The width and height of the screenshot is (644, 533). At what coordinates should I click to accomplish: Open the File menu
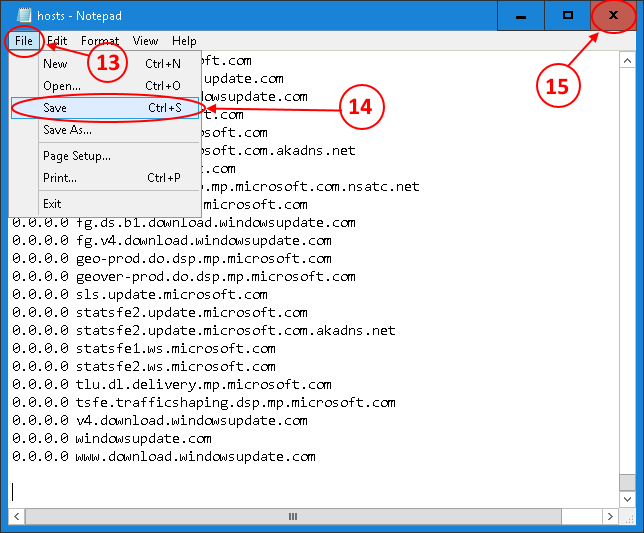tap(24, 41)
